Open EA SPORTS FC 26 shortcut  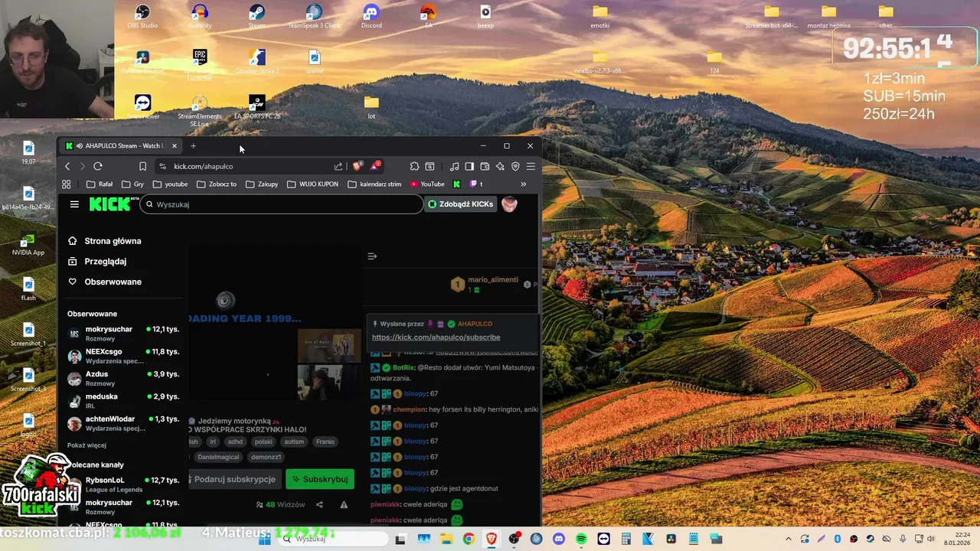coord(256,108)
